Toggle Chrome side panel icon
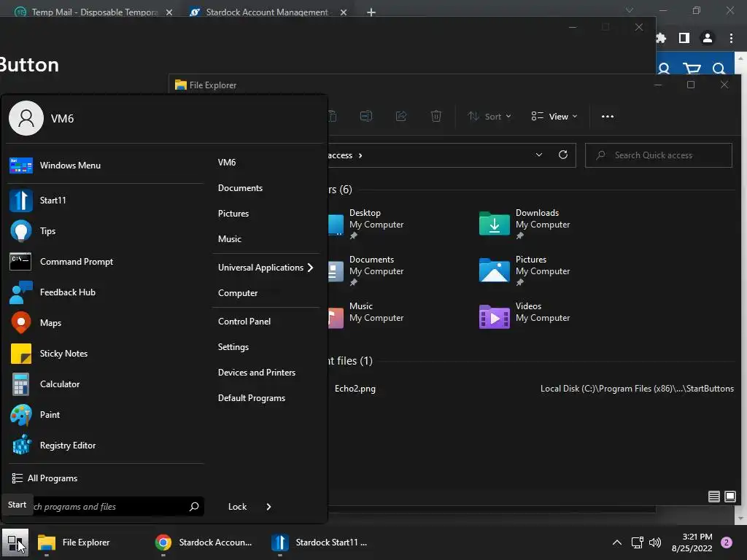The width and height of the screenshot is (747, 560). click(684, 38)
